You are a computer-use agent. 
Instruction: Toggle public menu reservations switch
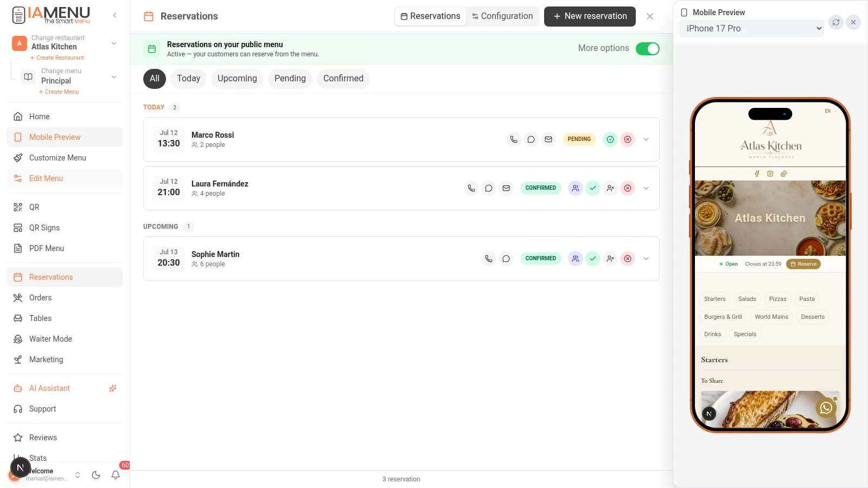pyautogui.click(x=647, y=49)
